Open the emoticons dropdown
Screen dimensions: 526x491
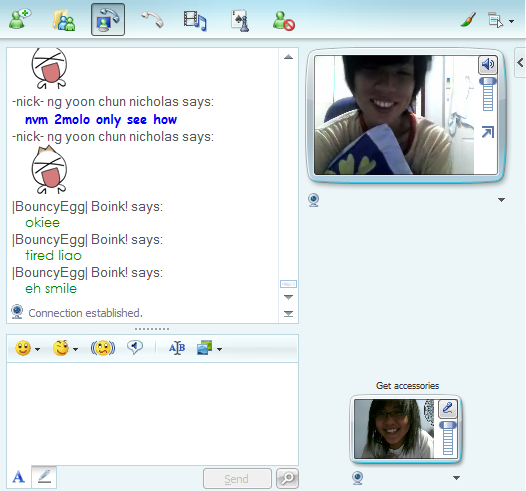(28, 348)
